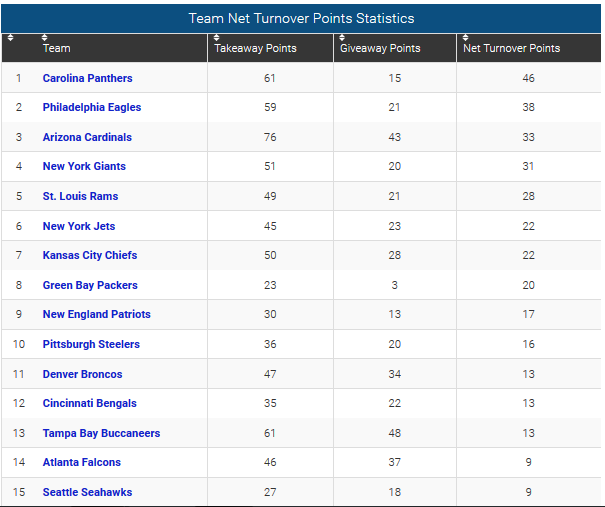Screen dimensions: 605x507
Task: Select Pittsburgh Steelers net value 16
Action: click(528, 344)
